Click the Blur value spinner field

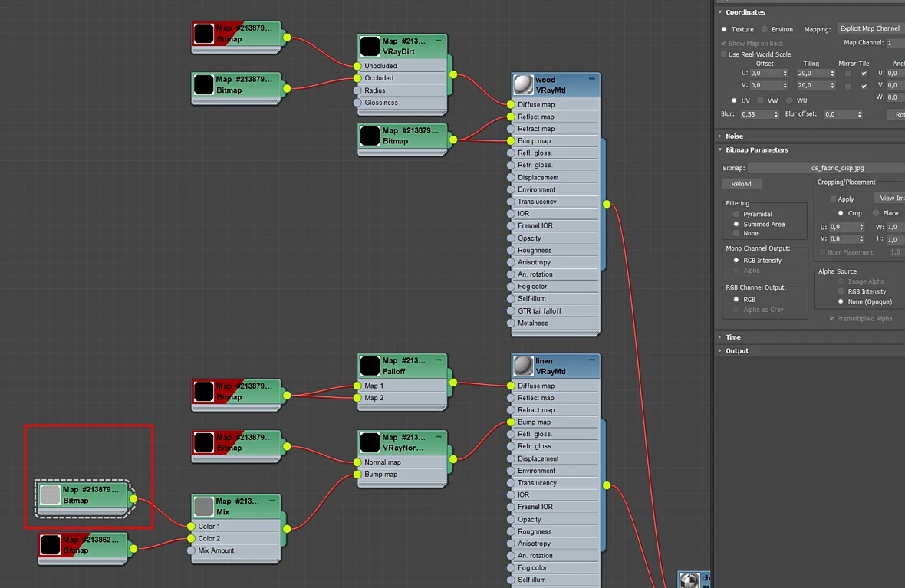(x=756, y=114)
